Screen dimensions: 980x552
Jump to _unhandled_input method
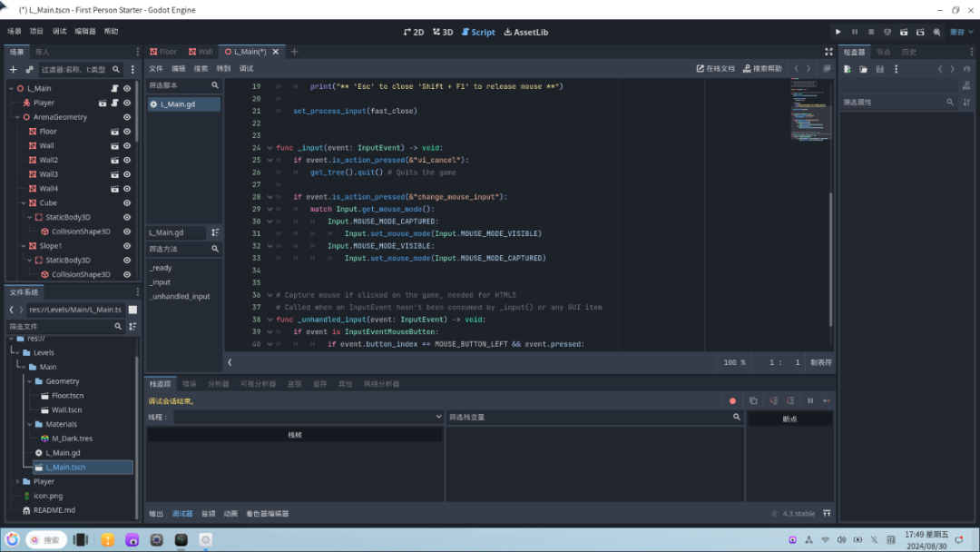(x=180, y=296)
